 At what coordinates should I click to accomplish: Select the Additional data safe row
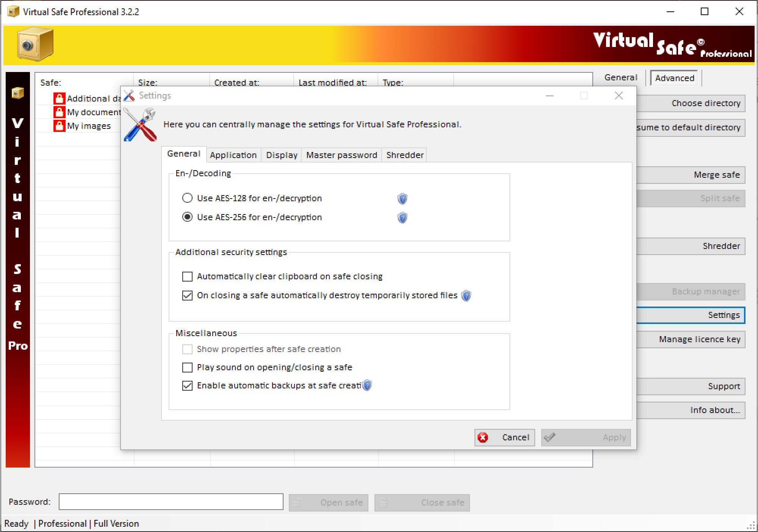tap(86, 99)
